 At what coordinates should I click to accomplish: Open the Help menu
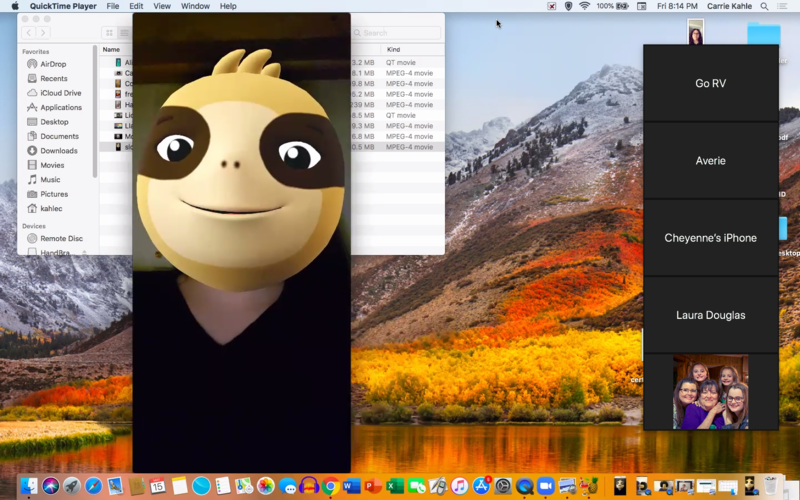(x=228, y=6)
